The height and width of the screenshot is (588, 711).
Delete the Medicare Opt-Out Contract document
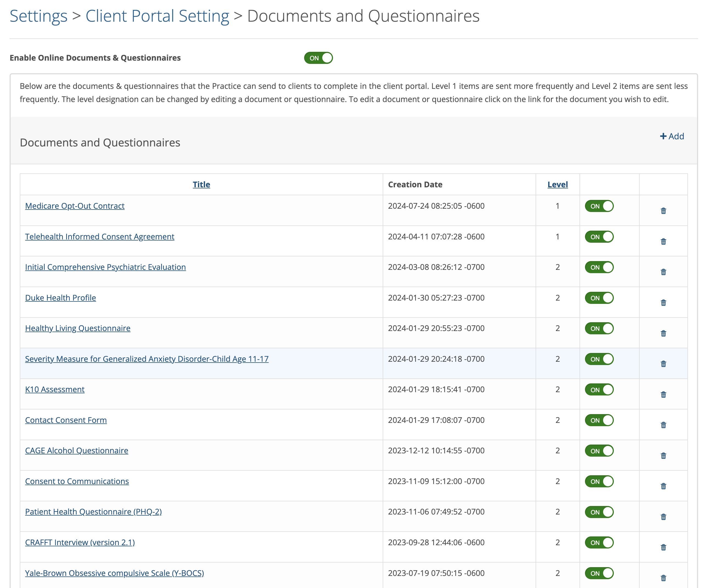click(x=663, y=210)
